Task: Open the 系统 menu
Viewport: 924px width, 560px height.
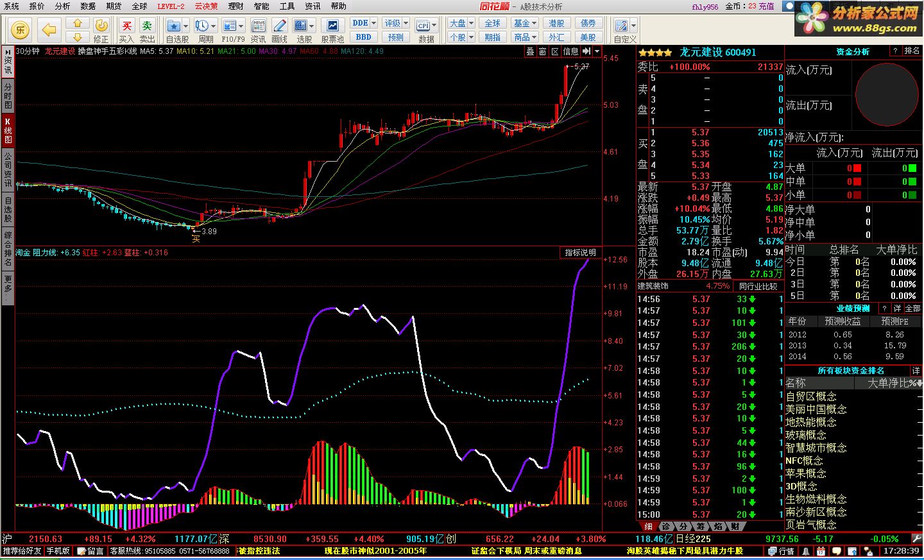Action: click(12, 6)
